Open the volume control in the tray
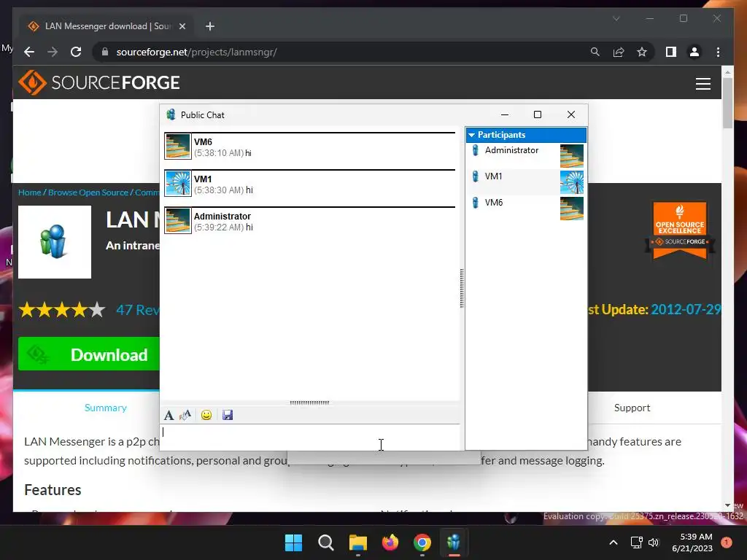Screen dimensions: 747x560 [653, 542]
